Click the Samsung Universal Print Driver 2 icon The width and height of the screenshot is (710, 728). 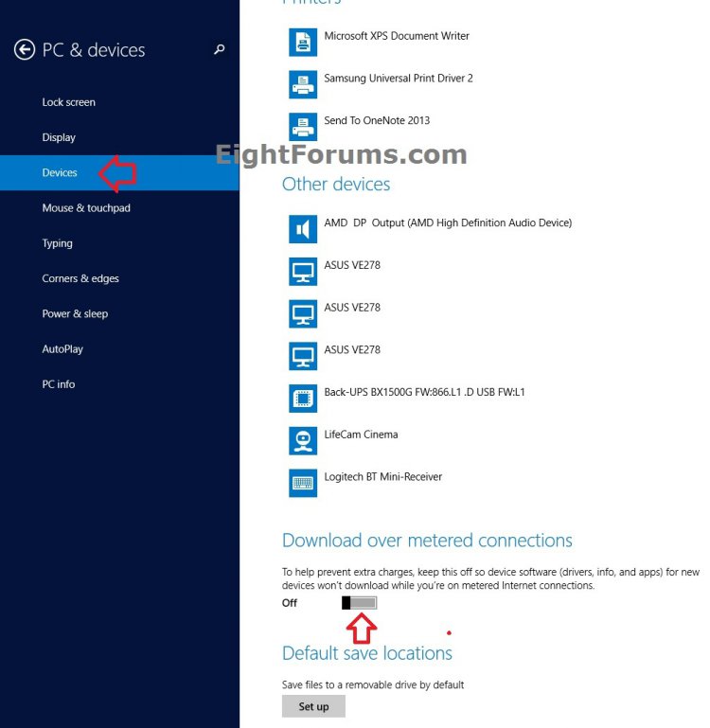click(303, 84)
